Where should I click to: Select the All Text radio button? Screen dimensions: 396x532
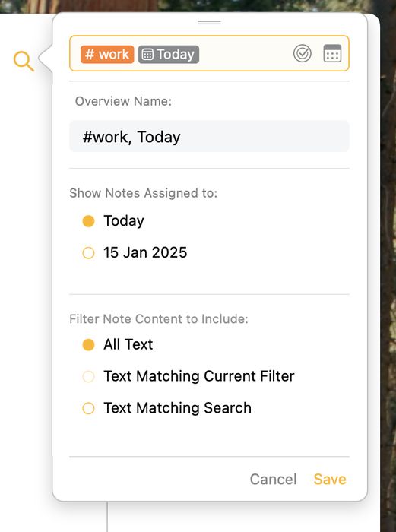point(89,345)
